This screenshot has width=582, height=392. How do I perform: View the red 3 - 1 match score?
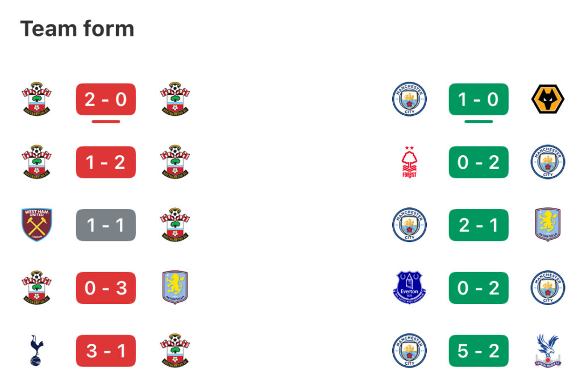click(106, 351)
